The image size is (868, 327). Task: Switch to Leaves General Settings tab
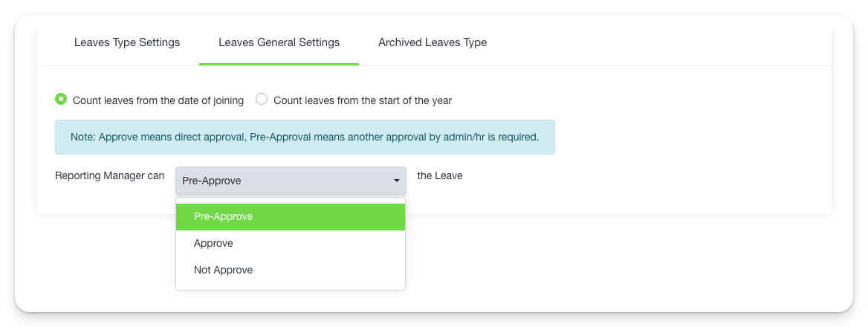[279, 42]
